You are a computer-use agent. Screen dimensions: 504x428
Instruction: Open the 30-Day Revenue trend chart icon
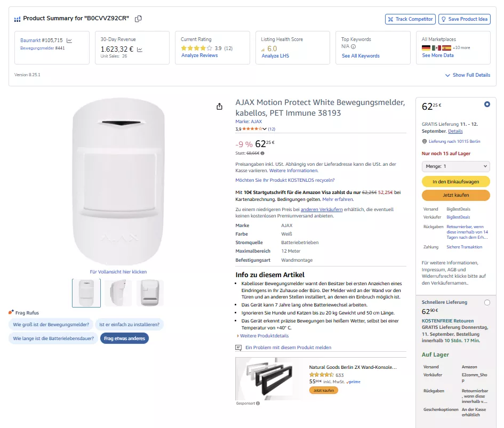pos(140,50)
